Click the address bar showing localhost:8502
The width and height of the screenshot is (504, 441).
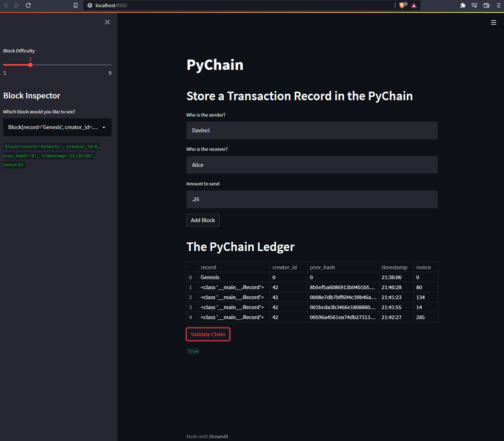pyautogui.click(x=214, y=5)
